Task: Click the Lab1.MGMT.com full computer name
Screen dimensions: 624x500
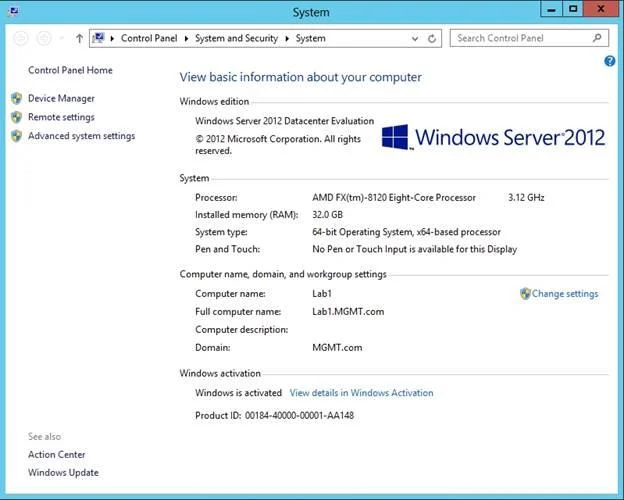Action: (348, 312)
